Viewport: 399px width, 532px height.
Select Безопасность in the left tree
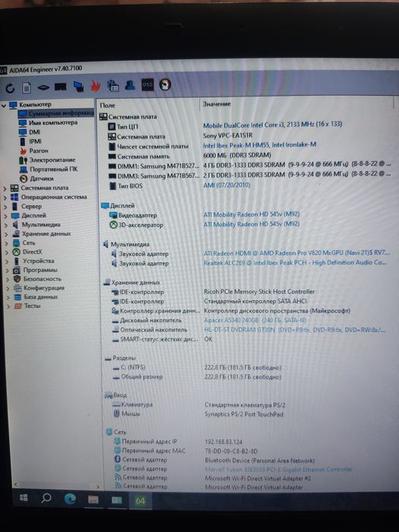(x=43, y=279)
